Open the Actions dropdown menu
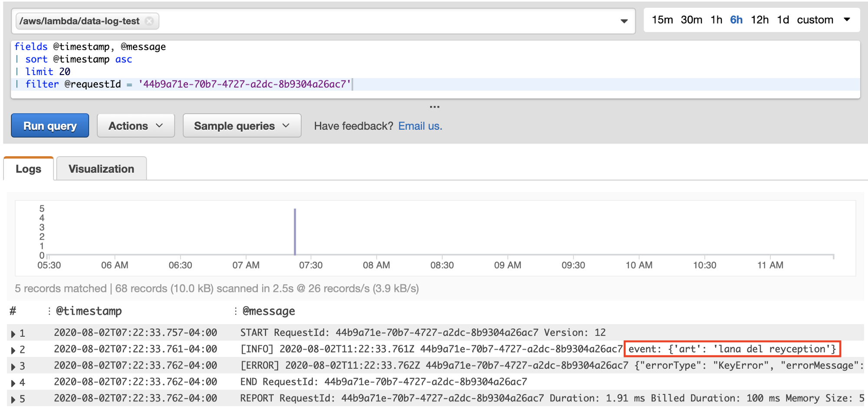 point(135,126)
